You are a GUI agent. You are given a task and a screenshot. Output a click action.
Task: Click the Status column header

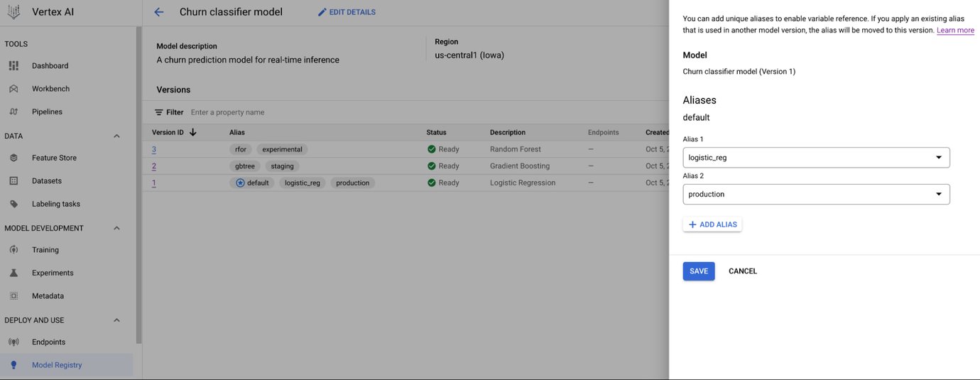tap(436, 132)
